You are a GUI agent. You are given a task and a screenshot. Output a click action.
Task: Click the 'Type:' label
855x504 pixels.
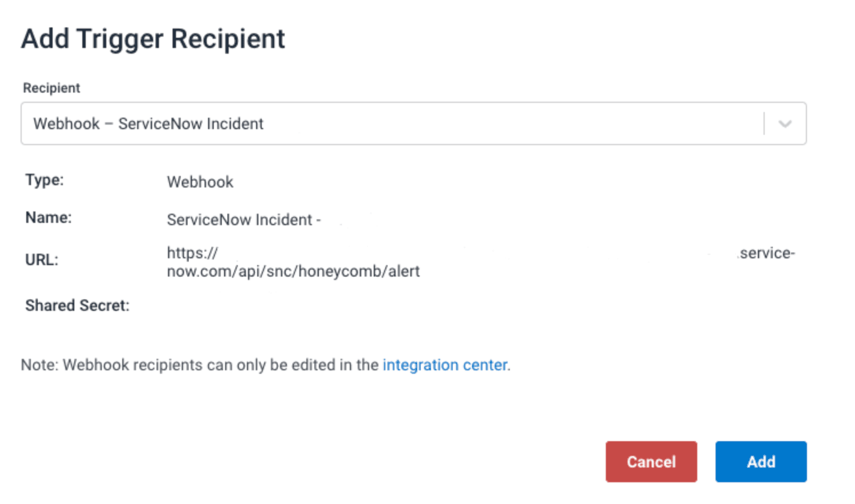(x=45, y=180)
